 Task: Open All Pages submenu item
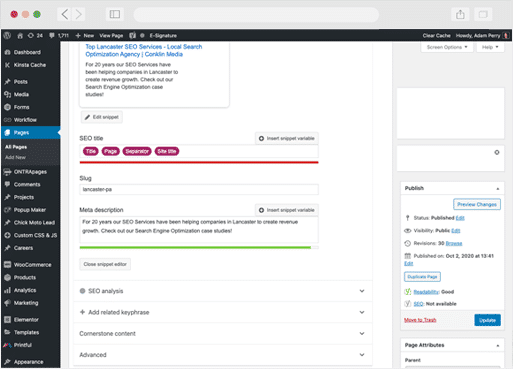(16, 147)
